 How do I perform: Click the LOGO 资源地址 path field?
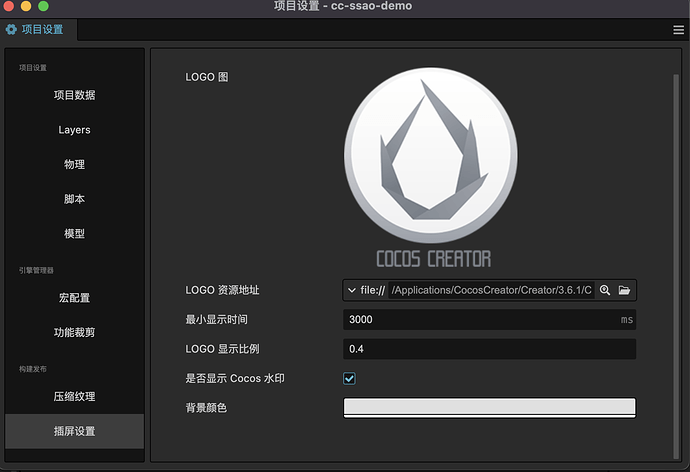[x=491, y=290]
